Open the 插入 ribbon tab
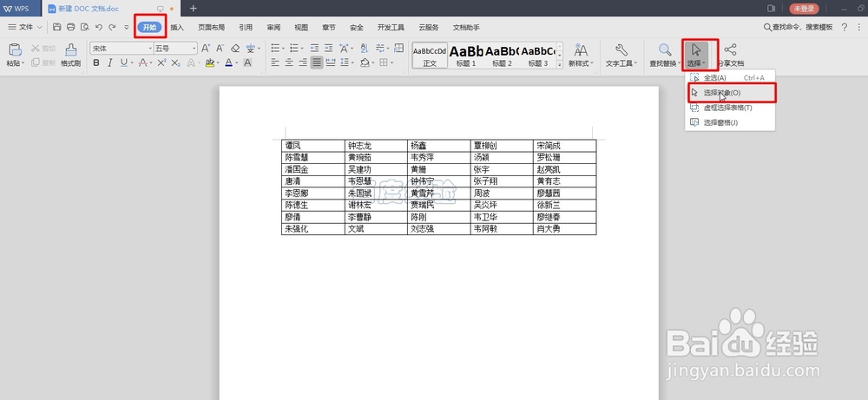 177,27
